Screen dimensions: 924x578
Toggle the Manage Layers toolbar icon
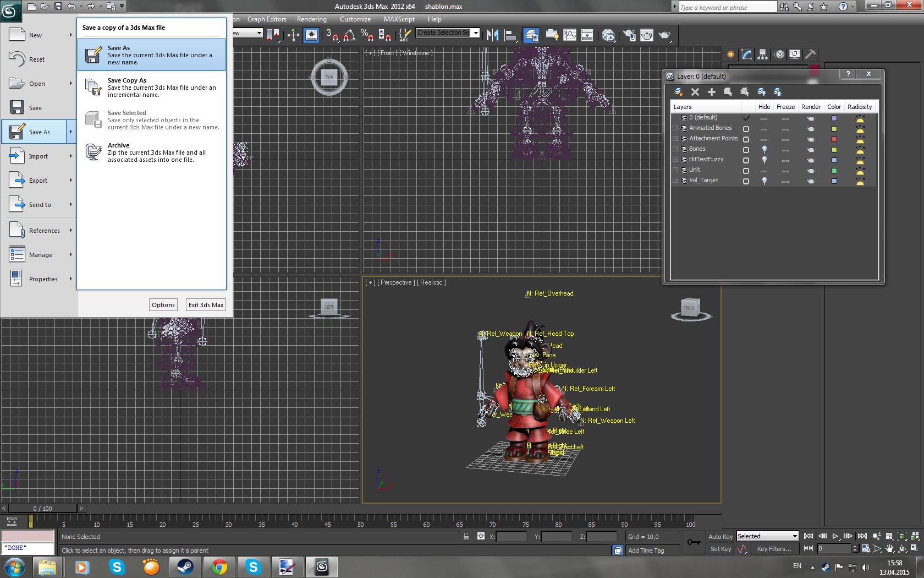(531, 35)
